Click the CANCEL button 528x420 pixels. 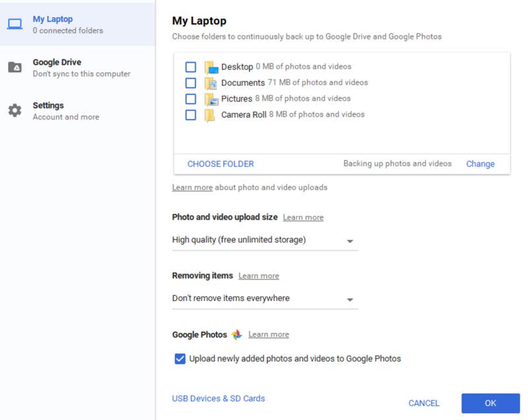point(424,403)
